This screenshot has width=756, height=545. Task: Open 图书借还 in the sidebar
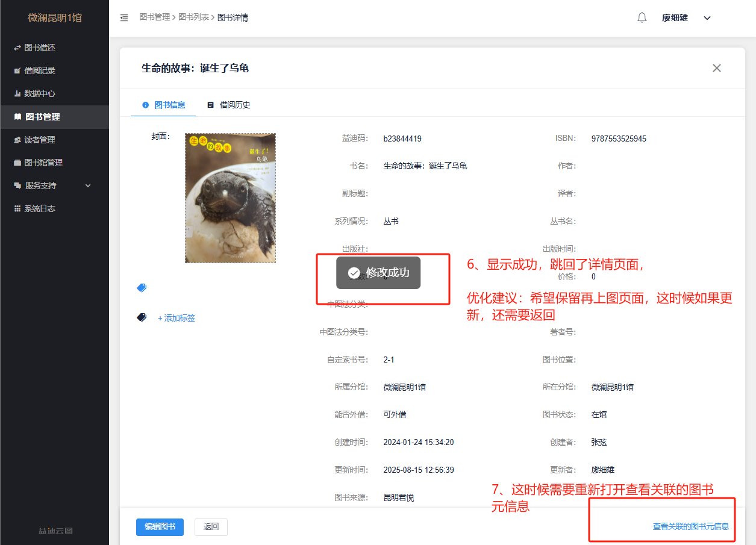tap(40, 48)
